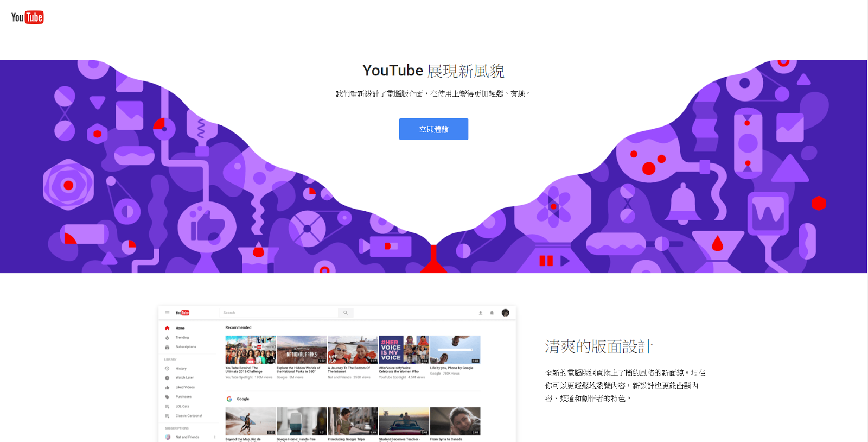Play the National Parks thumbnail
Image resolution: width=868 pixels, height=442 pixels.
tap(302, 350)
